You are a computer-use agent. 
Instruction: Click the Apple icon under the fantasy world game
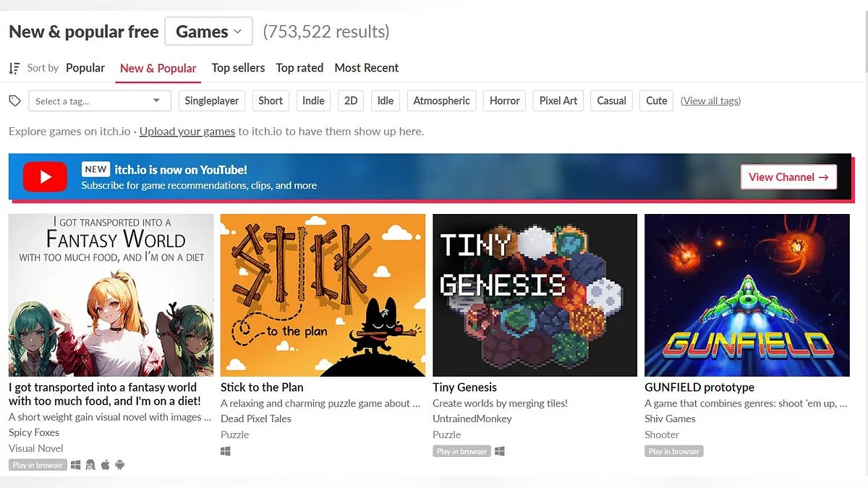pos(106,465)
